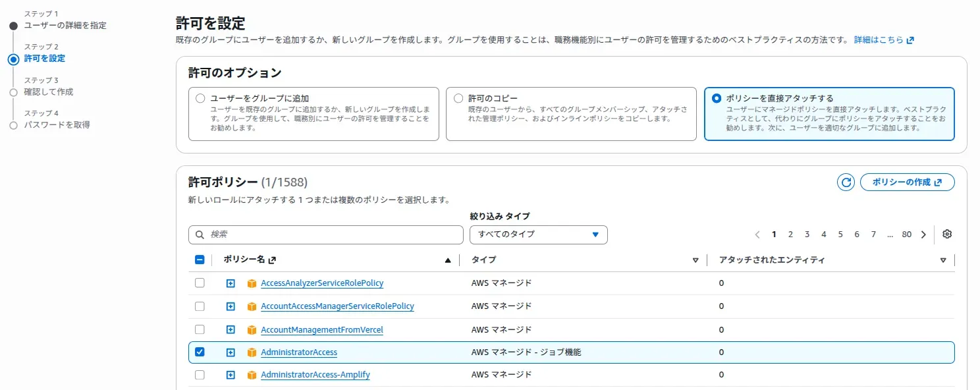Click external link icon next to ポリシー名
The height and width of the screenshot is (390, 980).
[272, 260]
